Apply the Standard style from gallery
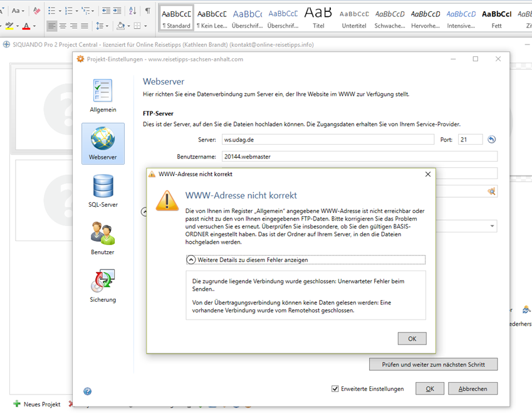 click(x=176, y=16)
